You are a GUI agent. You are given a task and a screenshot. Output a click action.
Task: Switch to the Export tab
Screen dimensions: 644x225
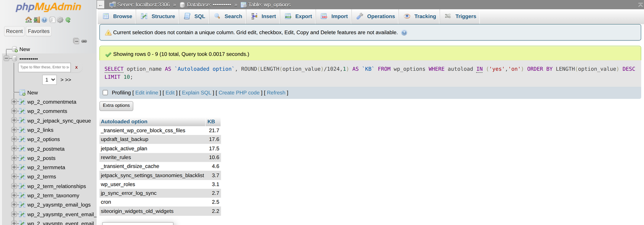click(x=298, y=16)
